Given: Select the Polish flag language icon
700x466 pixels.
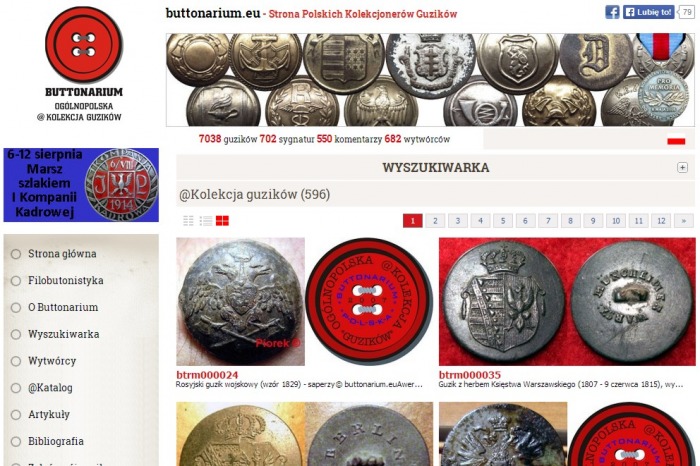Looking at the screenshot, I should [676, 140].
